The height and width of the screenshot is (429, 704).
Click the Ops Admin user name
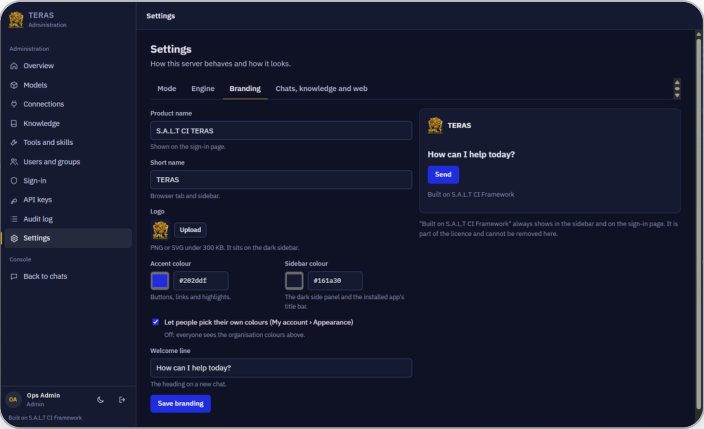pyautogui.click(x=43, y=395)
